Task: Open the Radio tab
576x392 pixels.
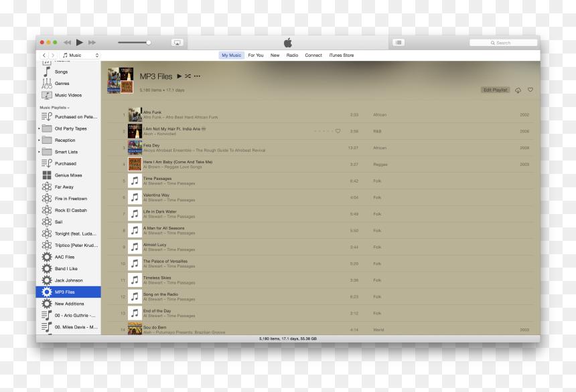Action: coord(292,55)
